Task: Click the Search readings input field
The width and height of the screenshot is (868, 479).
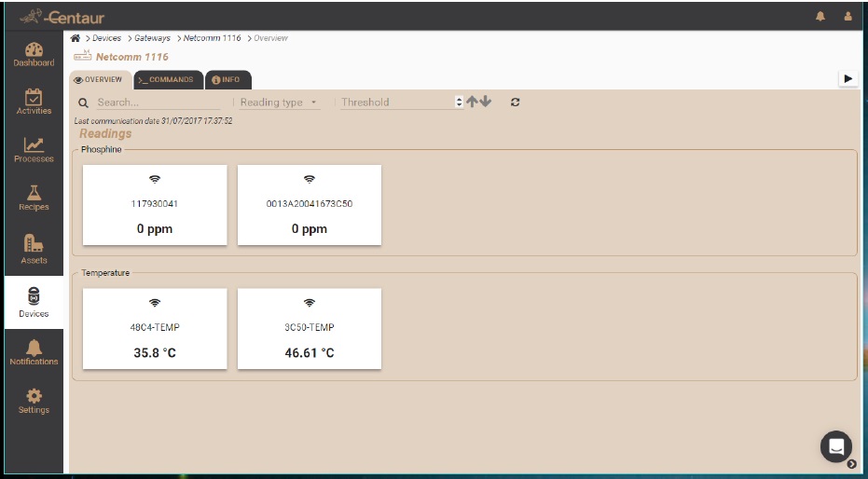Action: [x=158, y=103]
